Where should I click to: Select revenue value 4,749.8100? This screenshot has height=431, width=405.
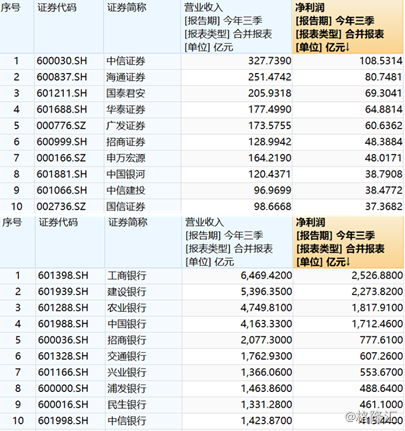pyautogui.click(x=266, y=308)
